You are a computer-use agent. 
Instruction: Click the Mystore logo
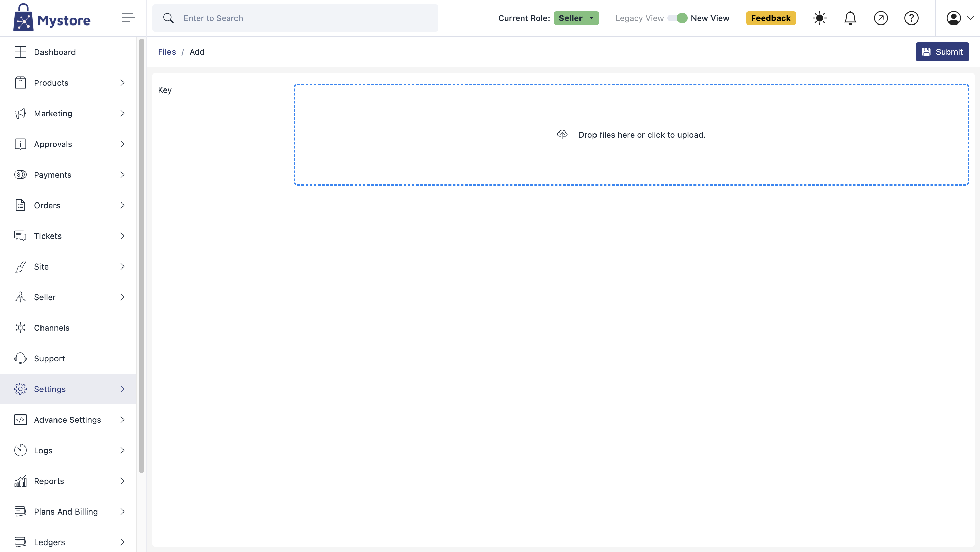tap(52, 18)
